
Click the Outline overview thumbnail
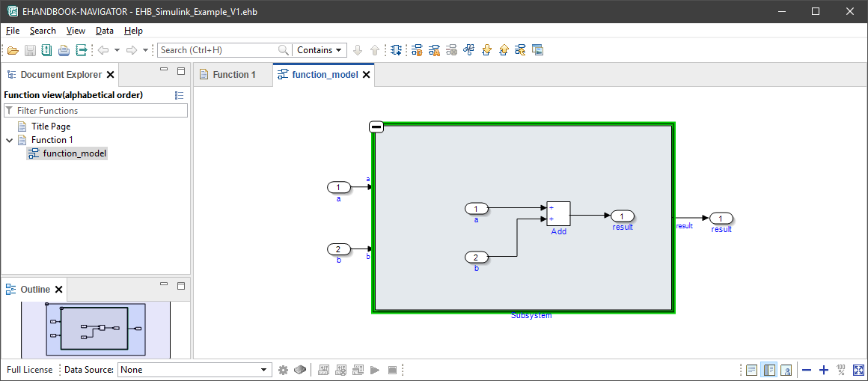click(x=94, y=329)
